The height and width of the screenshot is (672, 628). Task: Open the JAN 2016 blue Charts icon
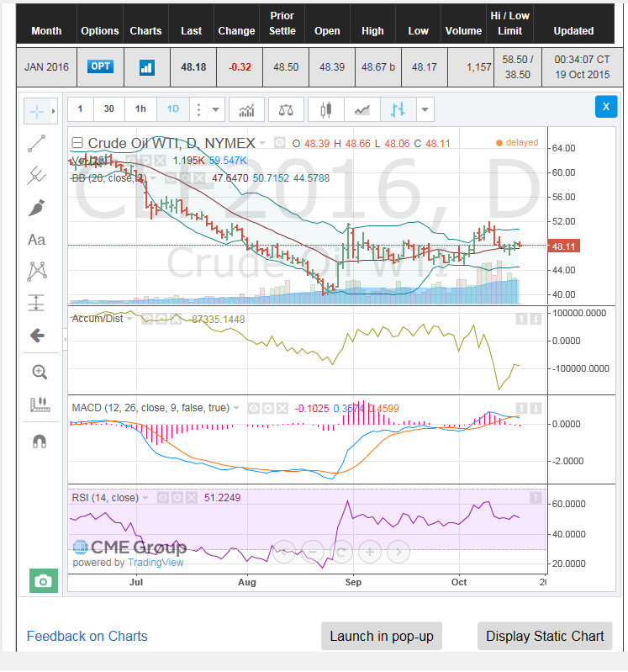[145, 66]
